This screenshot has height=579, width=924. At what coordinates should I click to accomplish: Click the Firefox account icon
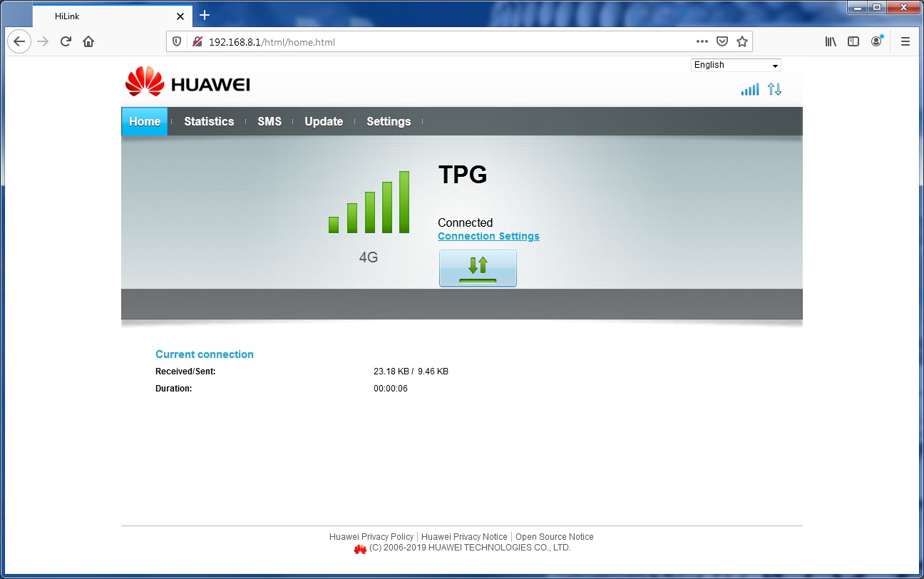[x=876, y=41]
